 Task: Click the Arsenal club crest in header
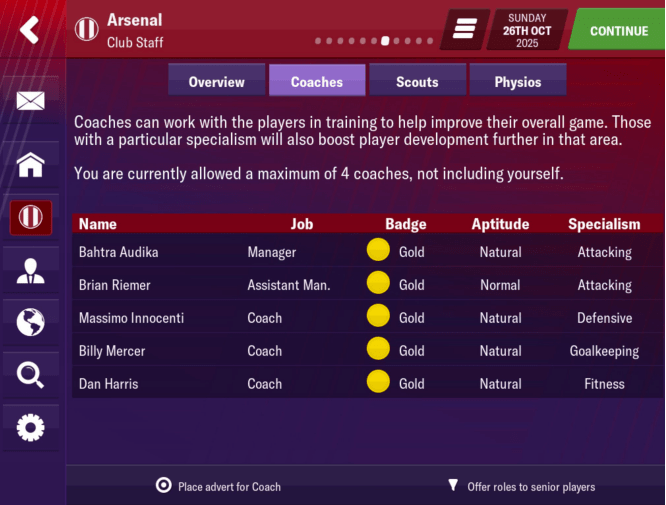pos(87,30)
